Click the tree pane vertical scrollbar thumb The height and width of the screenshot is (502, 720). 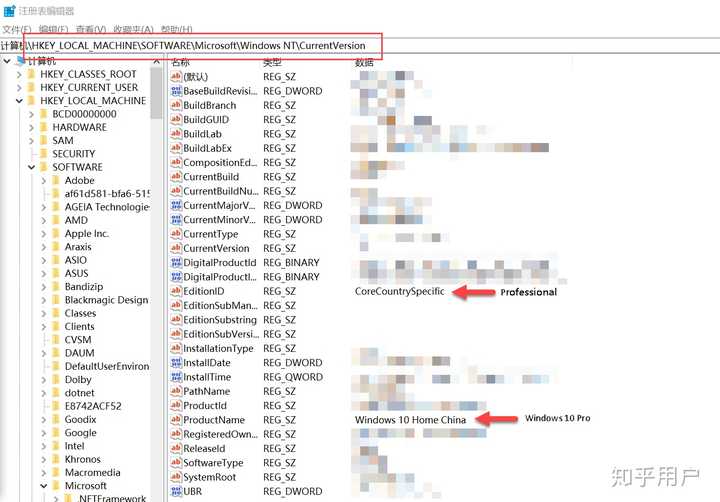(x=156, y=94)
